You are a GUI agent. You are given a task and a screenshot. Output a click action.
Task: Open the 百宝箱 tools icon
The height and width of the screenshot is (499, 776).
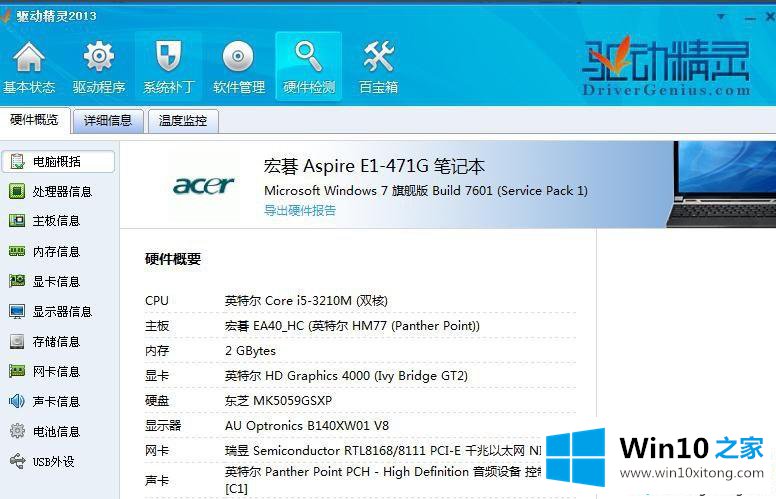coord(379,56)
